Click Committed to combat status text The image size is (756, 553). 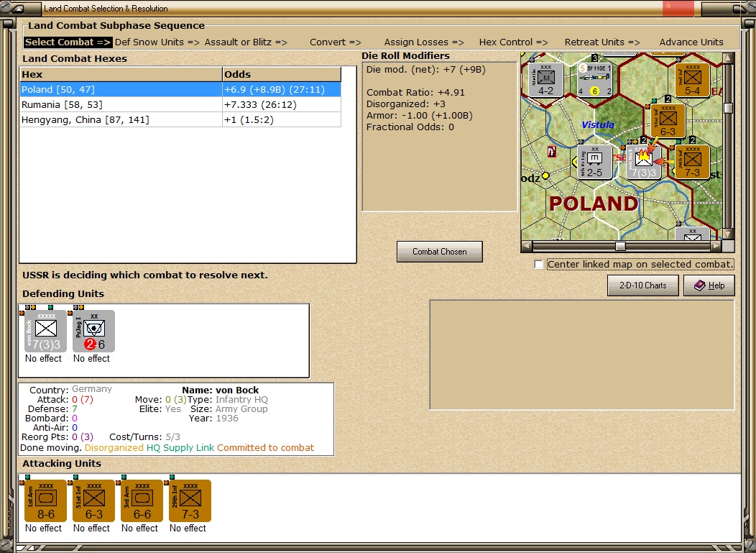265,448
